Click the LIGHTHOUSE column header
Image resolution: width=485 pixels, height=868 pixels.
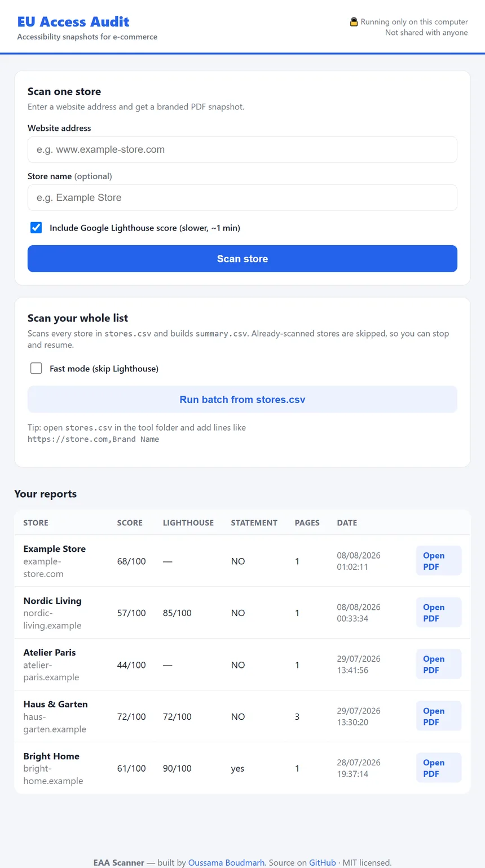[x=188, y=522]
